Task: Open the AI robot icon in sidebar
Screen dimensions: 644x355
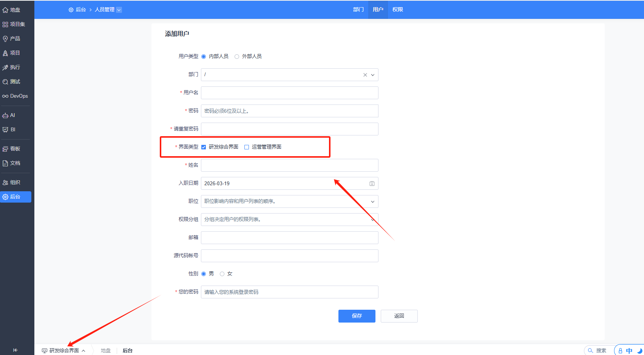Action: pyautogui.click(x=5, y=115)
